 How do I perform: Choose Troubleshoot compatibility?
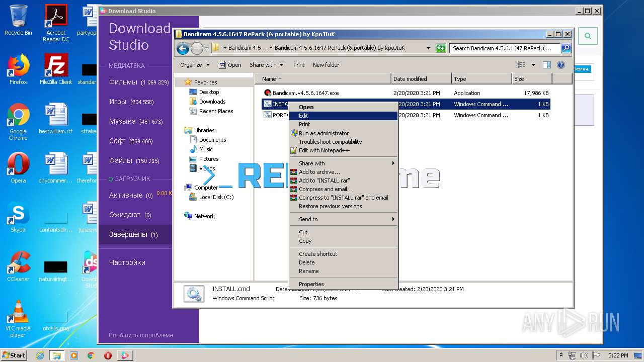pyautogui.click(x=344, y=142)
